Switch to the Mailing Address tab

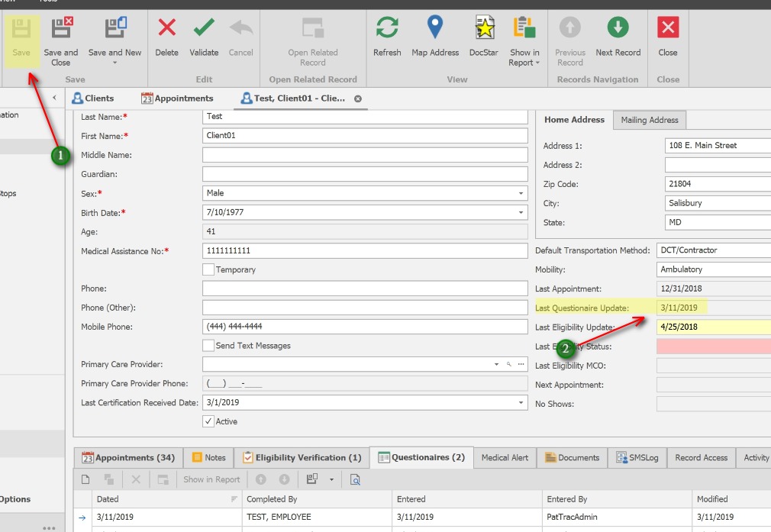pos(648,120)
